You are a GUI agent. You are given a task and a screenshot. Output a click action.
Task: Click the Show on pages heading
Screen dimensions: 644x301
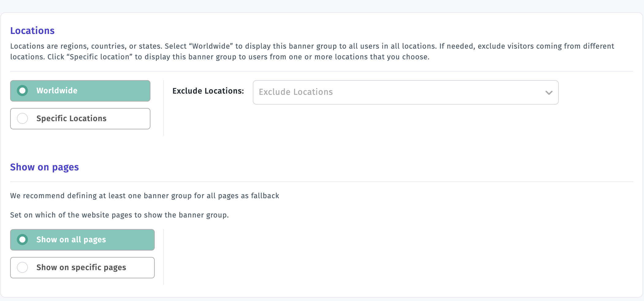(44, 167)
